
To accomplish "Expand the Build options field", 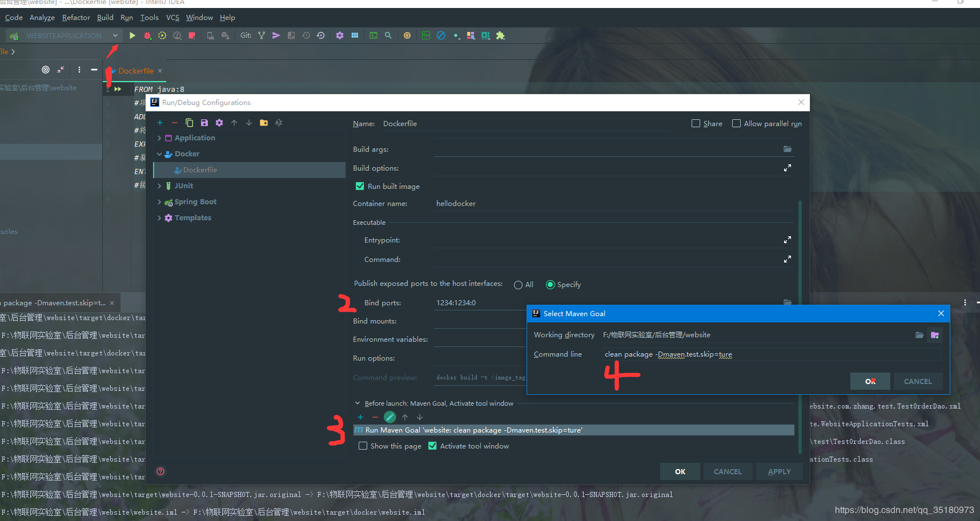I will (x=788, y=168).
